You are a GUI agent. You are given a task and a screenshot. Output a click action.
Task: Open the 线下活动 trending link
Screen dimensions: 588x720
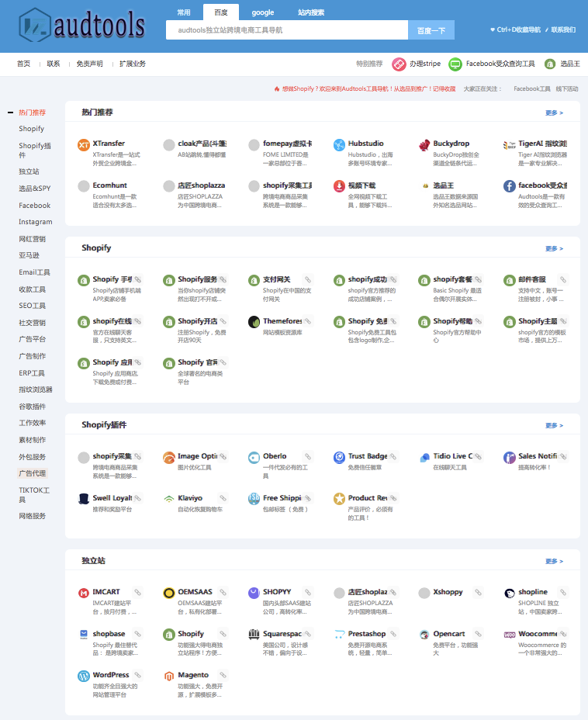pyautogui.click(x=567, y=89)
